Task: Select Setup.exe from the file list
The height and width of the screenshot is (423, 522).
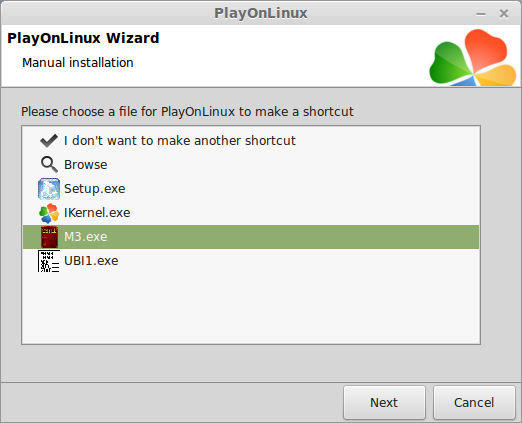Action: point(251,189)
